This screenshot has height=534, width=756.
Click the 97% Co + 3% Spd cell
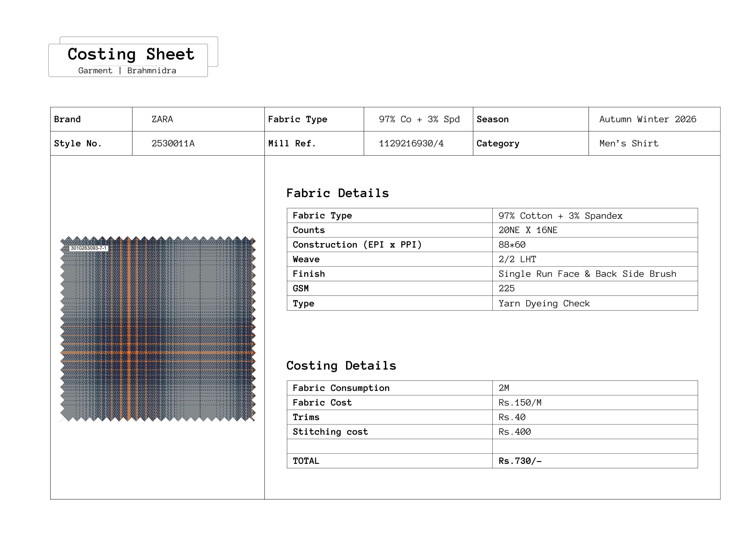tap(419, 119)
